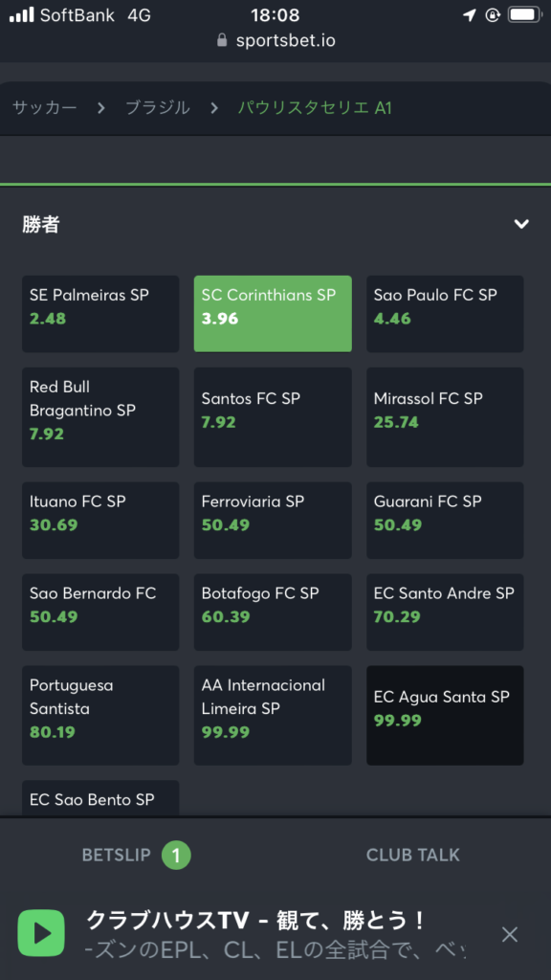Open the ブラジル breadcrumb link

pyautogui.click(x=158, y=107)
